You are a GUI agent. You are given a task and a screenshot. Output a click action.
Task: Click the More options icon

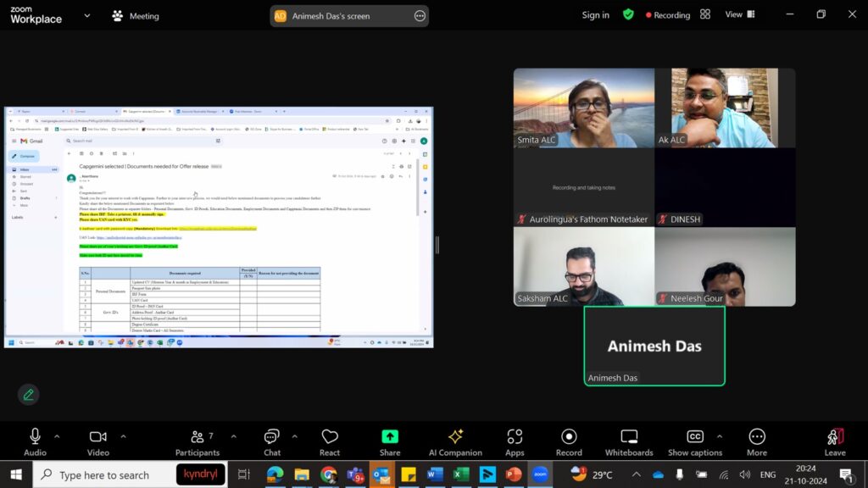click(757, 441)
